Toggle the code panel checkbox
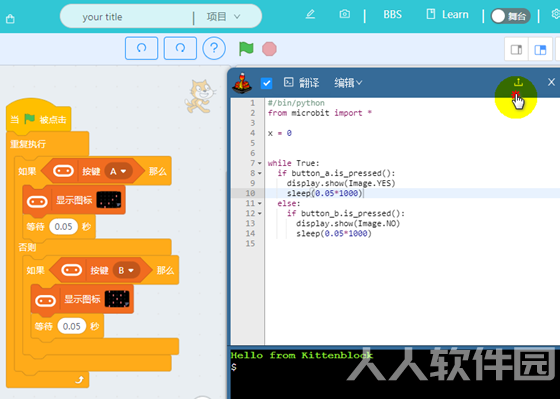 266,84
